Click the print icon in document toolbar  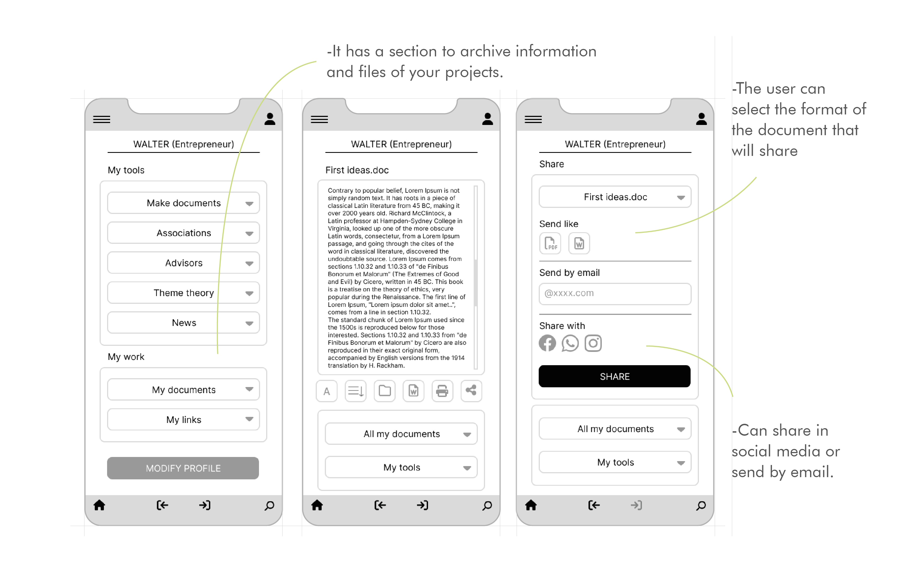440,391
